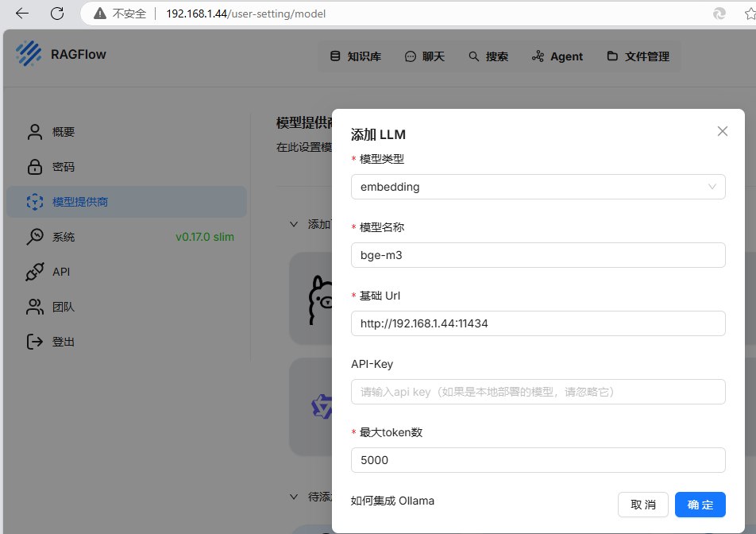
Task: Click the 聊天 chat bubble icon
Action: [410, 56]
